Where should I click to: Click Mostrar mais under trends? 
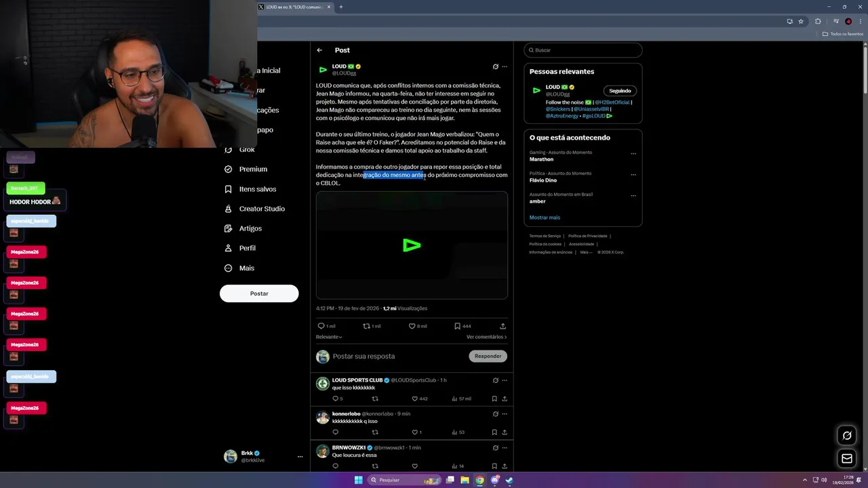(545, 218)
